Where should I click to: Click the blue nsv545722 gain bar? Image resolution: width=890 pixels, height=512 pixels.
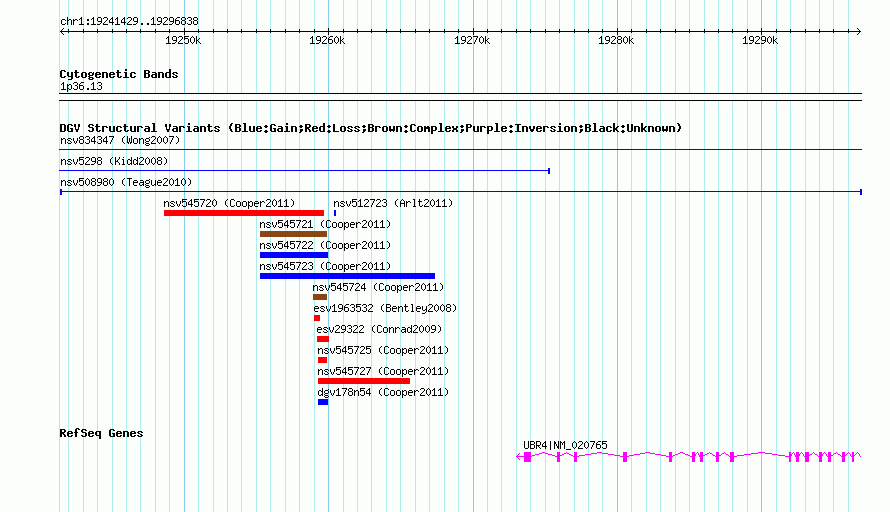click(x=294, y=255)
